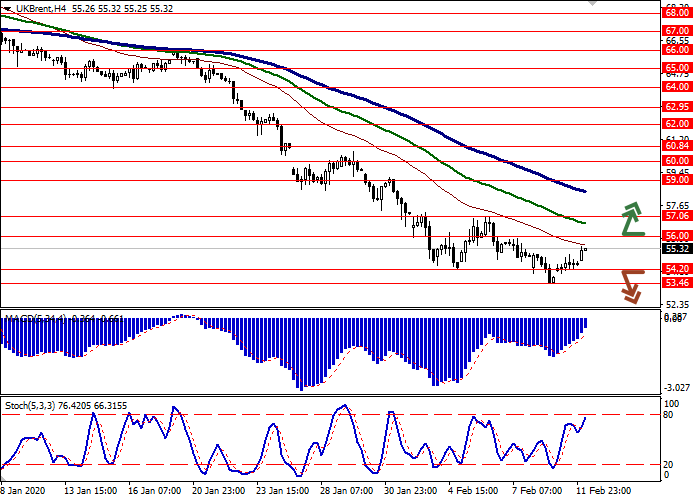This screenshot has width=700, height=500.
Task: Click the 57.06 resistance level label
Action: pyautogui.click(x=677, y=216)
